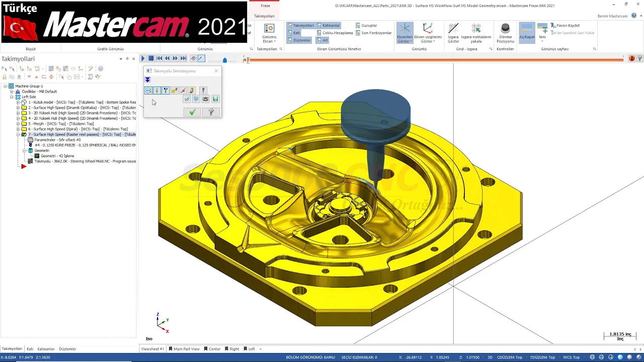
Task: Click the lock operations icon
Action: (5, 77)
